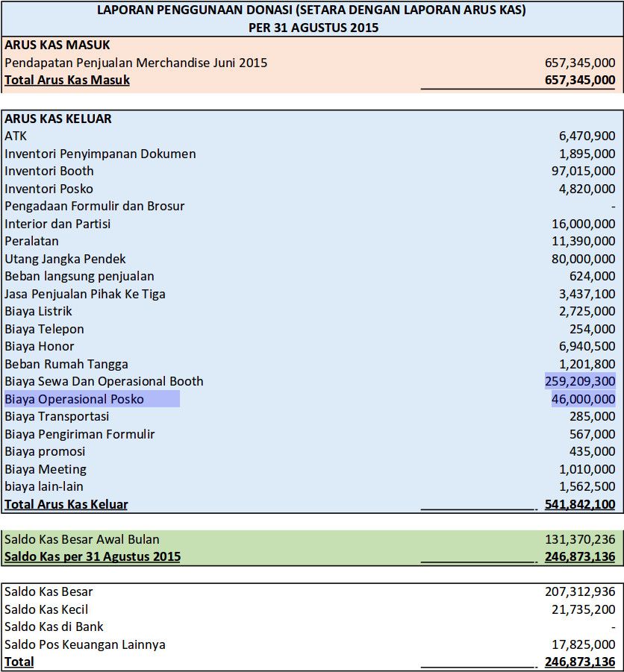The width and height of the screenshot is (624, 672).
Task: Select the Pendapatan Penjualan Merchandise Juni 2015 label
Action: point(136,63)
